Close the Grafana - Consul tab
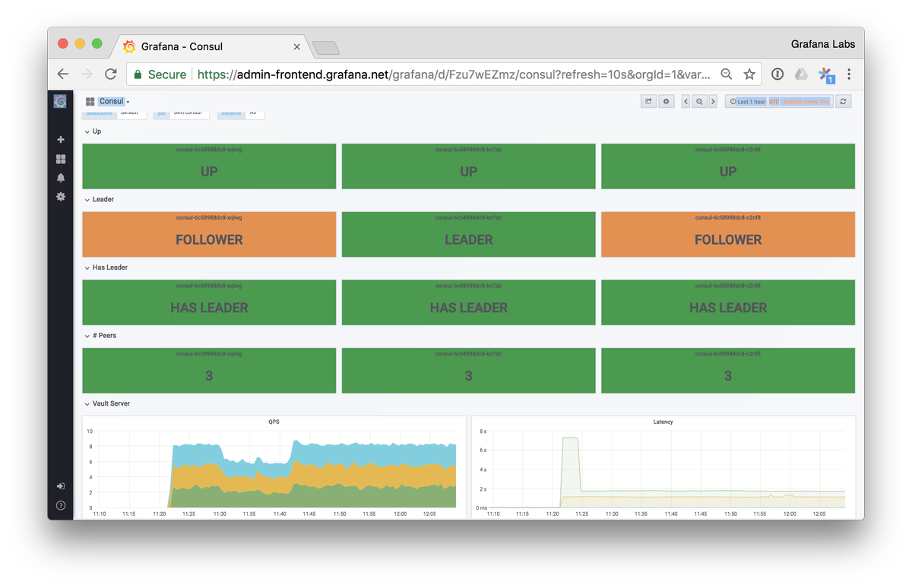This screenshot has width=912, height=588. (x=297, y=46)
